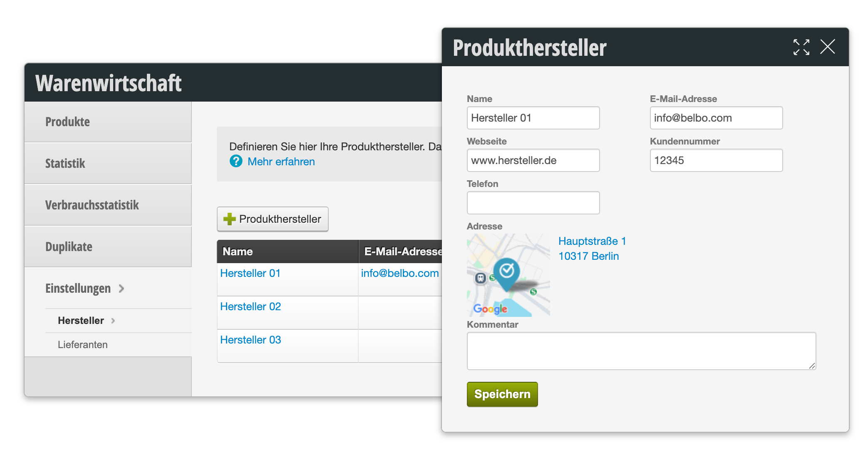Open Lieferanten settings sub-item
Image resolution: width=868 pixels, height=458 pixels.
(83, 345)
